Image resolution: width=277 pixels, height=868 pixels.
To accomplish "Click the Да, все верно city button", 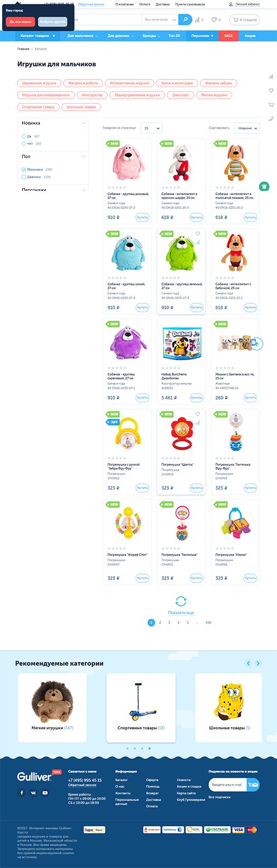I will coord(21,22).
